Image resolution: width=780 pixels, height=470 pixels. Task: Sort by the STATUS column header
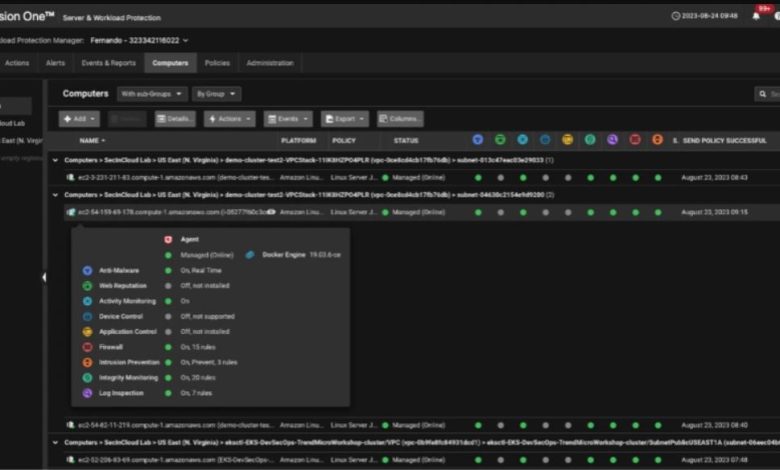pos(406,141)
